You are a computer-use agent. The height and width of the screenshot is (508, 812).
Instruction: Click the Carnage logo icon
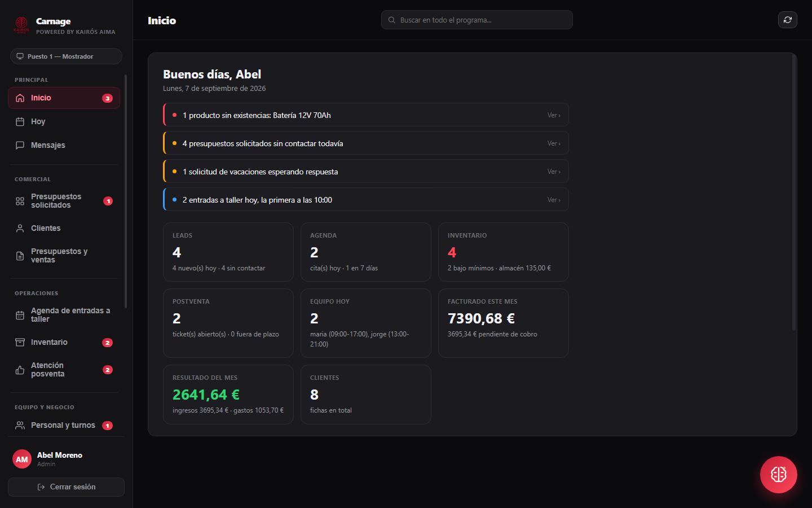coord(21,25)
